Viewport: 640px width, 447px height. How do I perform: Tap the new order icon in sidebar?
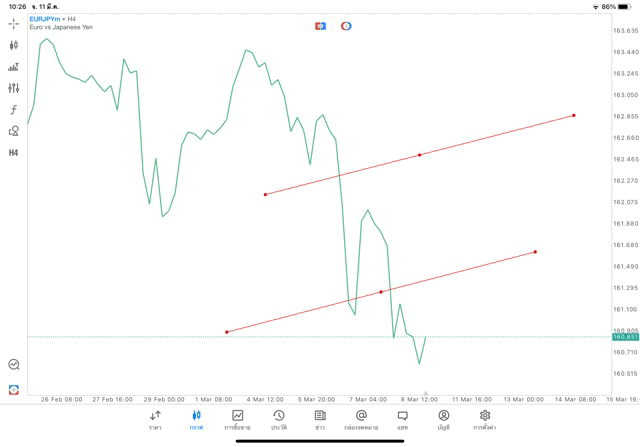14,389
